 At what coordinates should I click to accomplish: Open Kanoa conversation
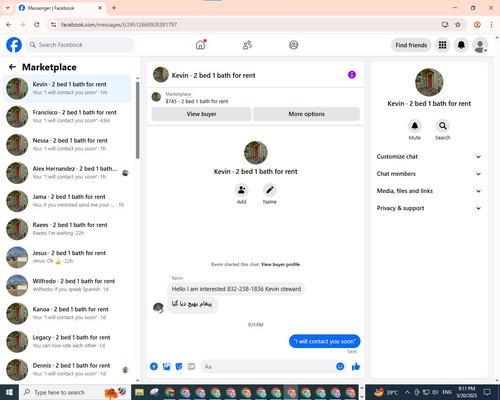[x=68, y=313]
